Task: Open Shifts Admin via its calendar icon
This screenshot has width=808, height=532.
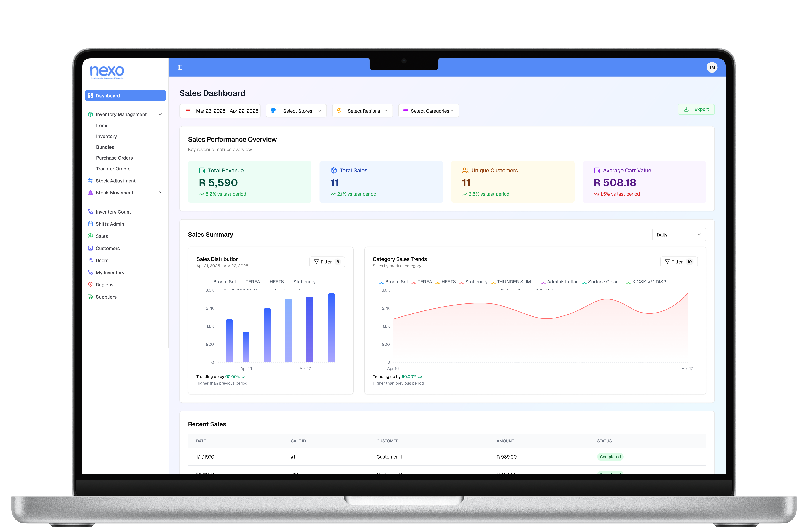Action: pos(90,224)
